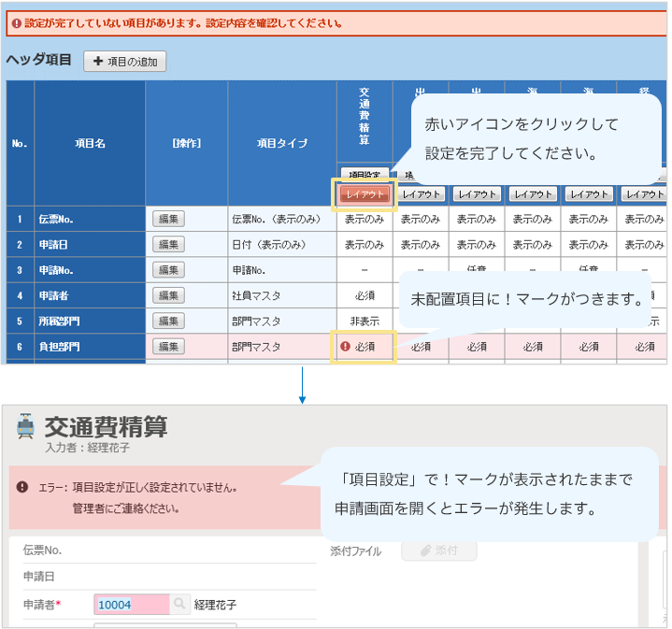672x629 pixels.
Task: Click the 申請者 input field containing 10004
Action: [x=131, y=605]
